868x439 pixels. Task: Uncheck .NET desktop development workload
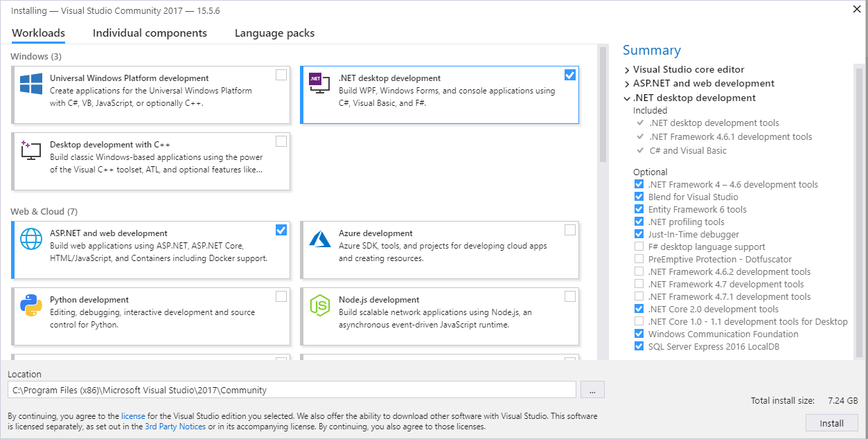(x=570, y=75)
